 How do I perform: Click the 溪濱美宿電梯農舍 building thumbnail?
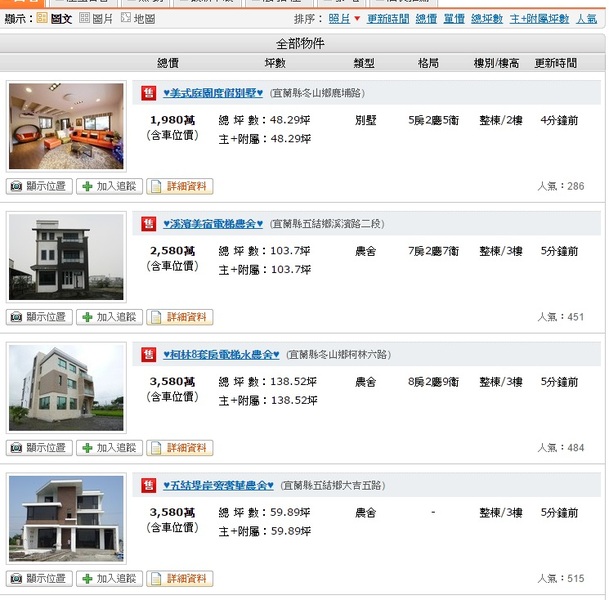point(67,257)
